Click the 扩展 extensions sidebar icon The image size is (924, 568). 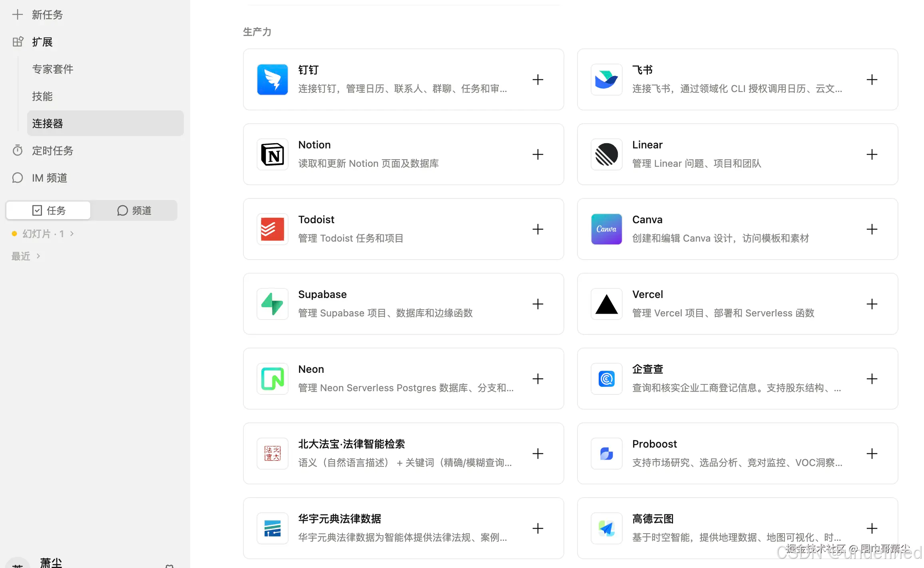[18, 42]
